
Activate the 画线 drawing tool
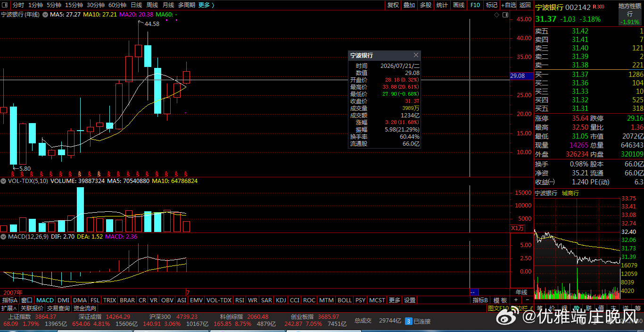pos(459,5)
